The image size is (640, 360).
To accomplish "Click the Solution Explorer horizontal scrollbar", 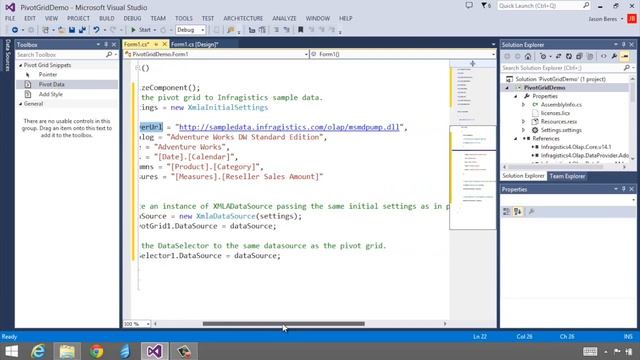I will pos(555,167).
